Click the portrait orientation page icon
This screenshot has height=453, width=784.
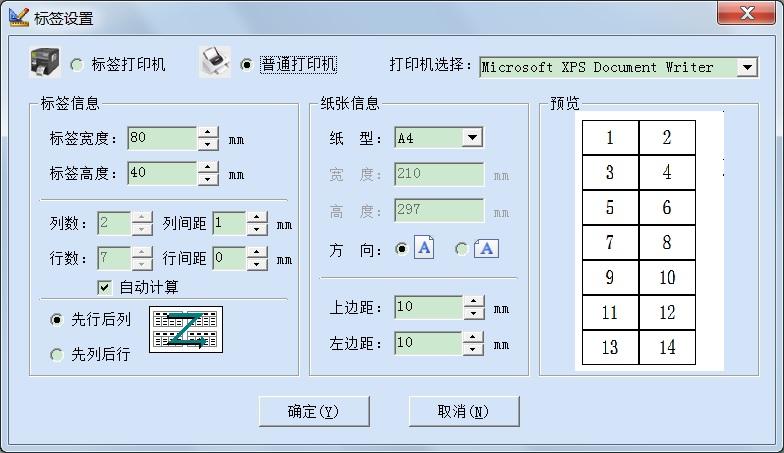[x=424, y=249]
